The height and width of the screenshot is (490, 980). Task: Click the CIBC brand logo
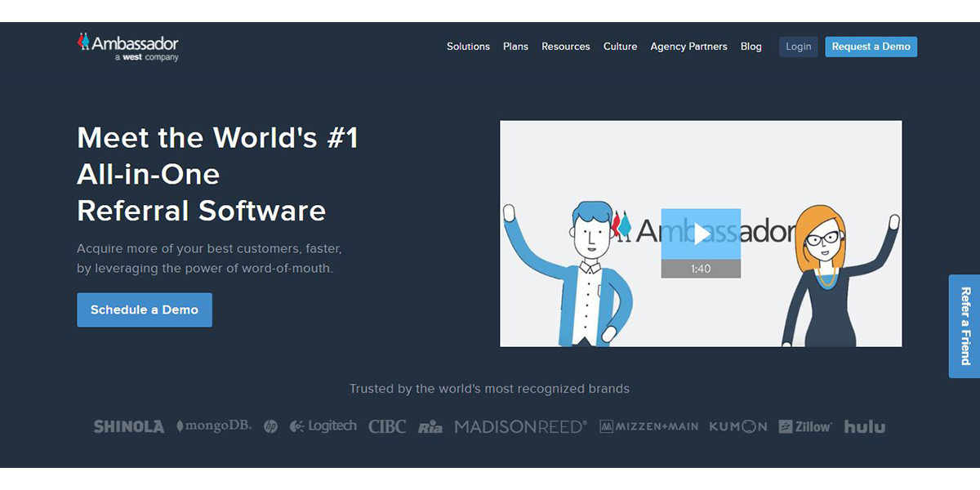[387, 426]
